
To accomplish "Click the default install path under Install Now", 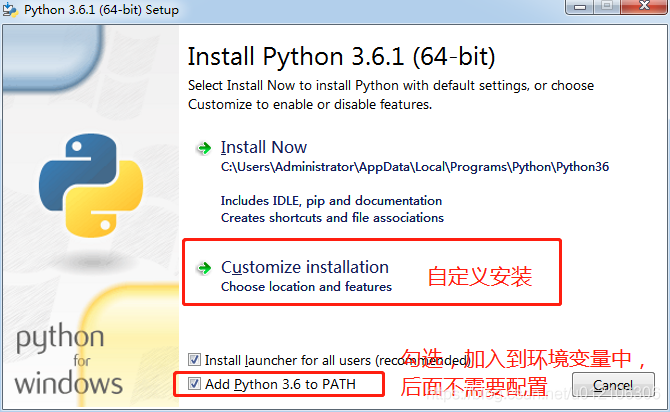I will tap(414, 167).
